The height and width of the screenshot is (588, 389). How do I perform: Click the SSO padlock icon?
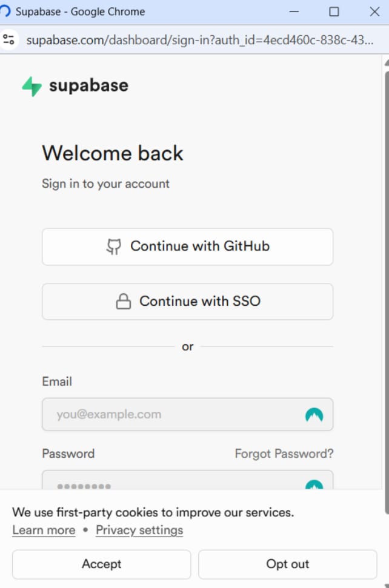tap(124, 302)
